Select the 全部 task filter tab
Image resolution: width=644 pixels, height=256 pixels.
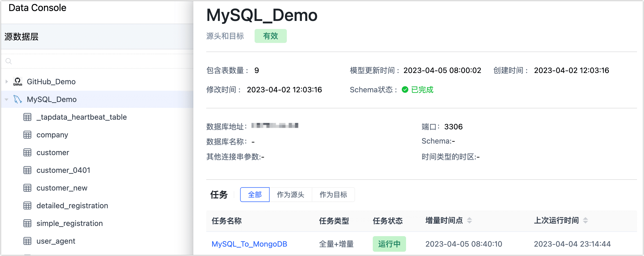point(255,195)
